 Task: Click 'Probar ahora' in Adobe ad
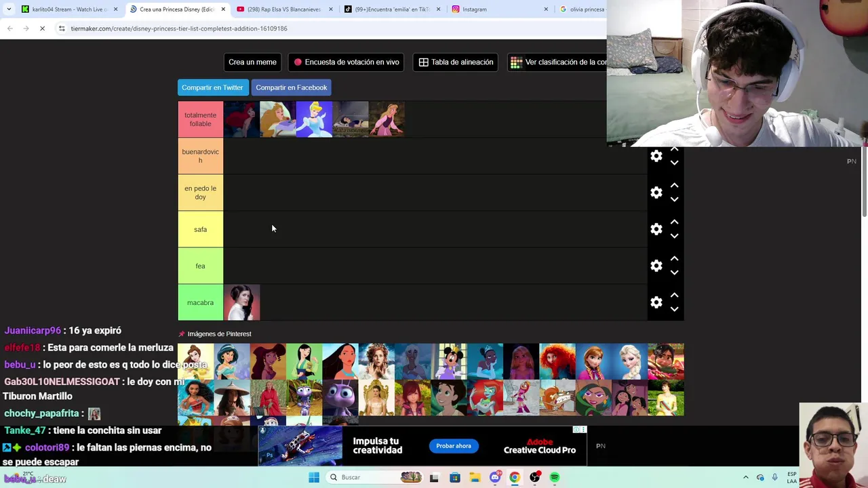[454, 446]
